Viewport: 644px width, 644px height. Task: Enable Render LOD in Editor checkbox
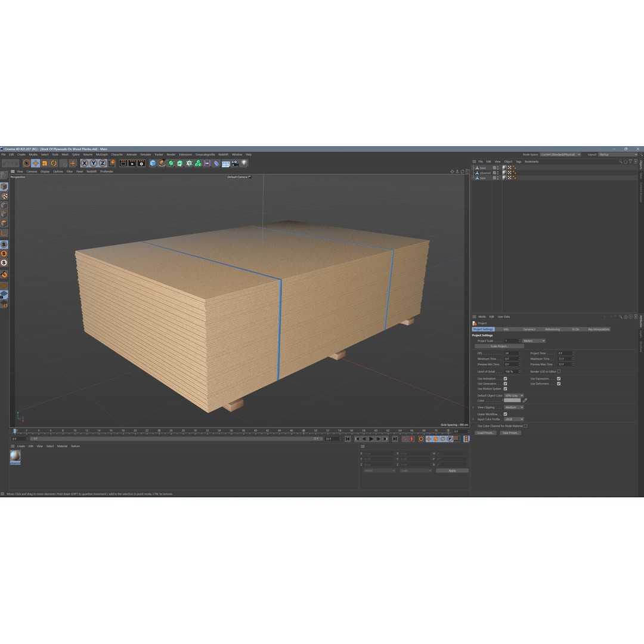[x=559, y=371]
